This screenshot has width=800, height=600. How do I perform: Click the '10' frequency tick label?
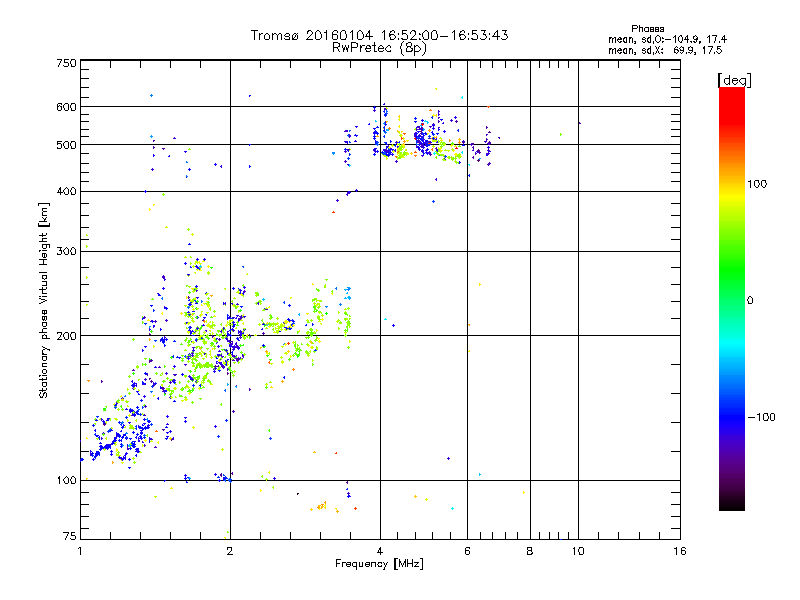click(x=578, y=551)
